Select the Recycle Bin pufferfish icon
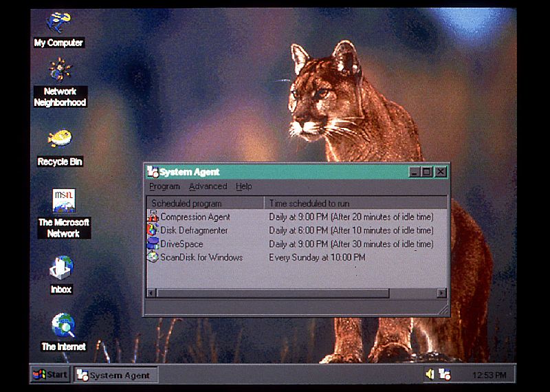 tap(60, 138)
